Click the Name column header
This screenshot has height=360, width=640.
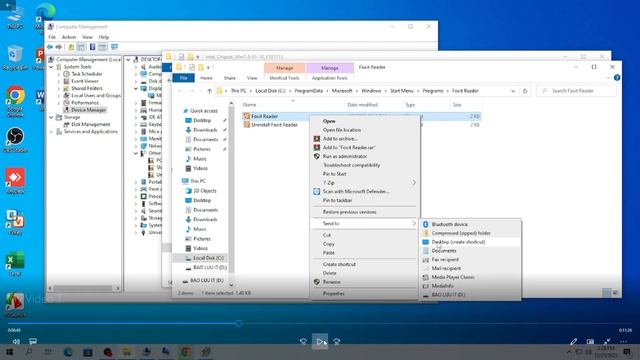[249, 105]
